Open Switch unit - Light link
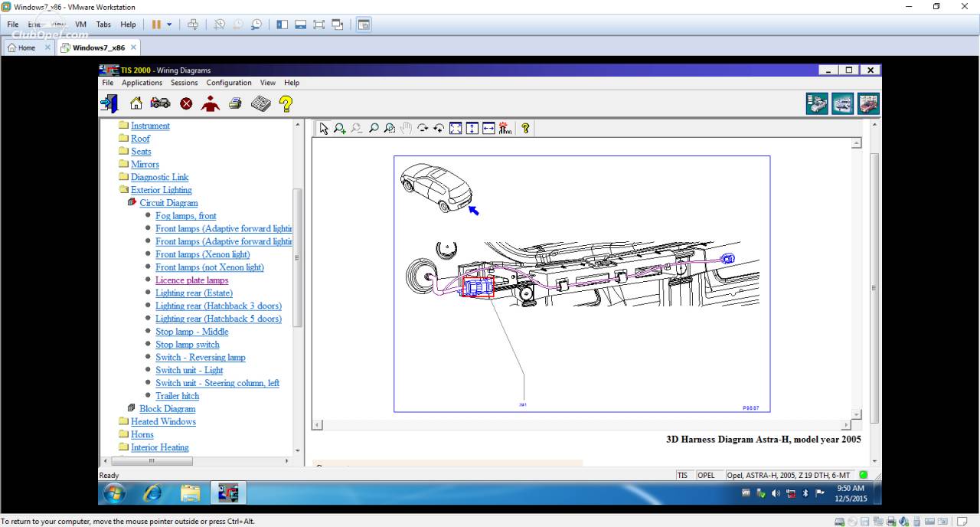Image resolution: width=980 pixels, height=527 pixels. click(190, 371)
